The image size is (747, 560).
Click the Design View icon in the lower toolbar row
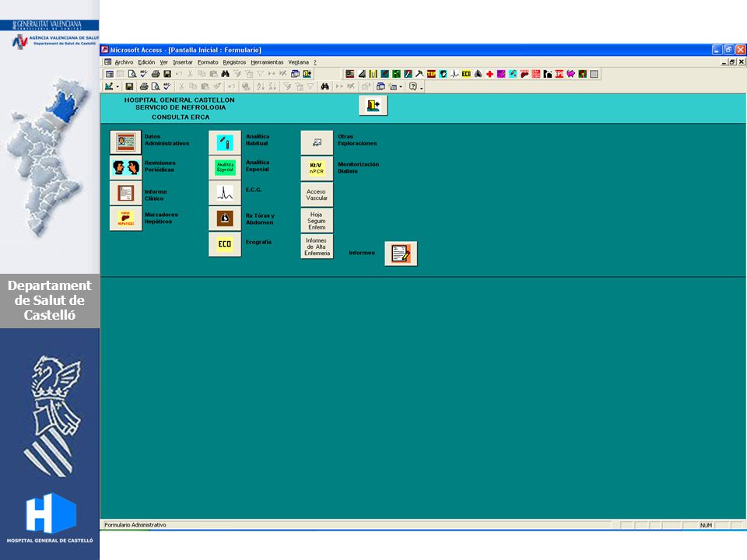(109, 86)
